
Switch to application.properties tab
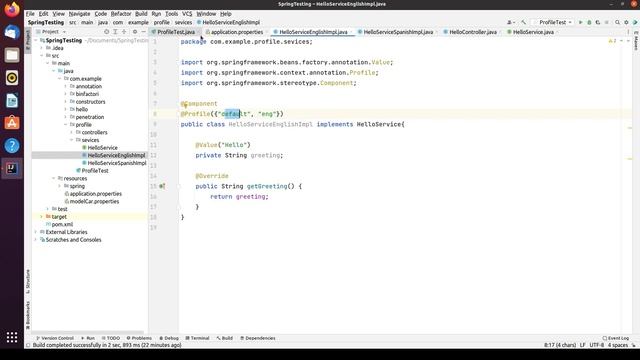[237, 32]
